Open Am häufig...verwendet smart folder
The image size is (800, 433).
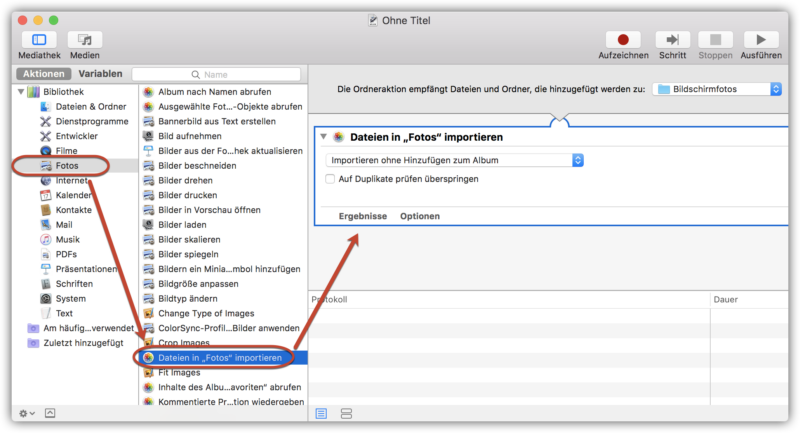click(88, 328)
